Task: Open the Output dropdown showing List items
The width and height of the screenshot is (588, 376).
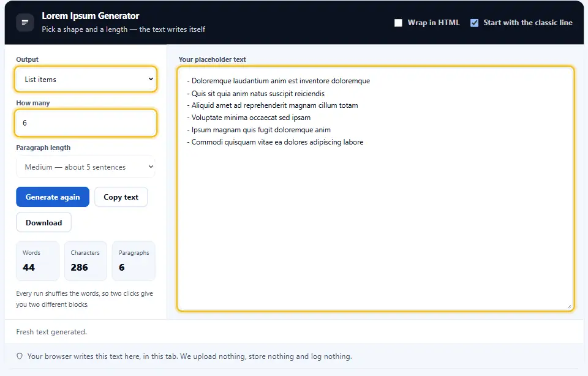Action: (86, 79)
